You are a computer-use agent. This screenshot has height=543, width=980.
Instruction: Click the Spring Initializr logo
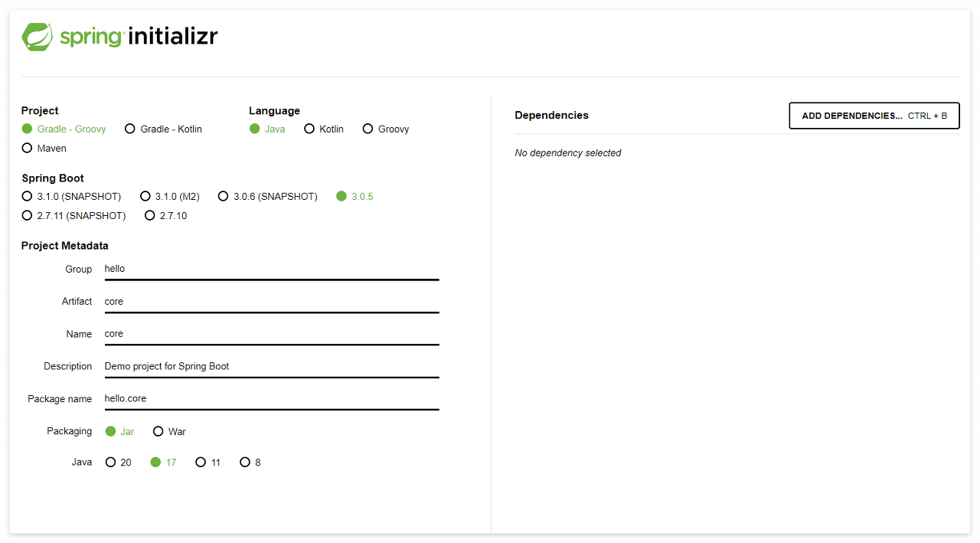(119, 37)
